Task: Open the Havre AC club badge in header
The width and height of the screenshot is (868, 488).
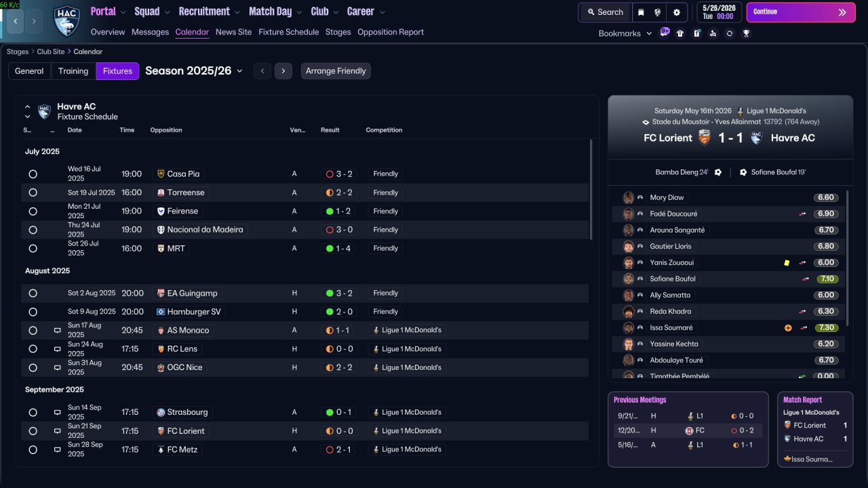Action: click(x=66, y=21)
